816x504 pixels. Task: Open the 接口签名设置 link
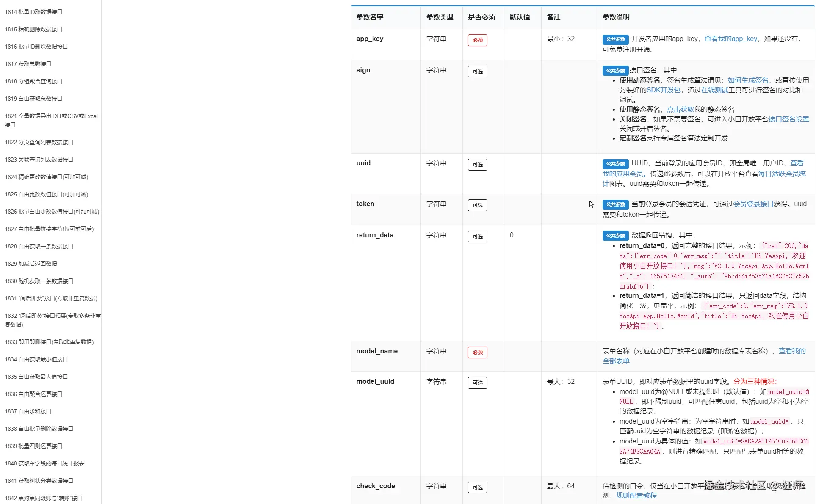coord(788,119)
